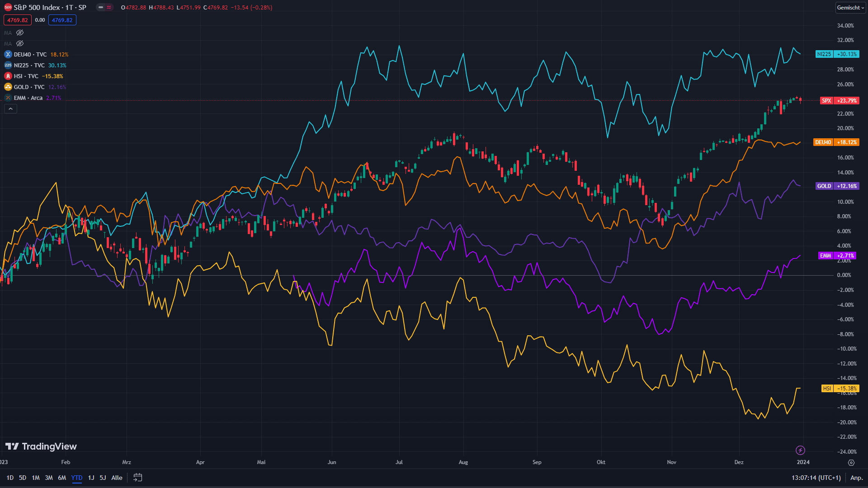
Task: Show the second hidden MA indicator
Action: pos(20,43)
